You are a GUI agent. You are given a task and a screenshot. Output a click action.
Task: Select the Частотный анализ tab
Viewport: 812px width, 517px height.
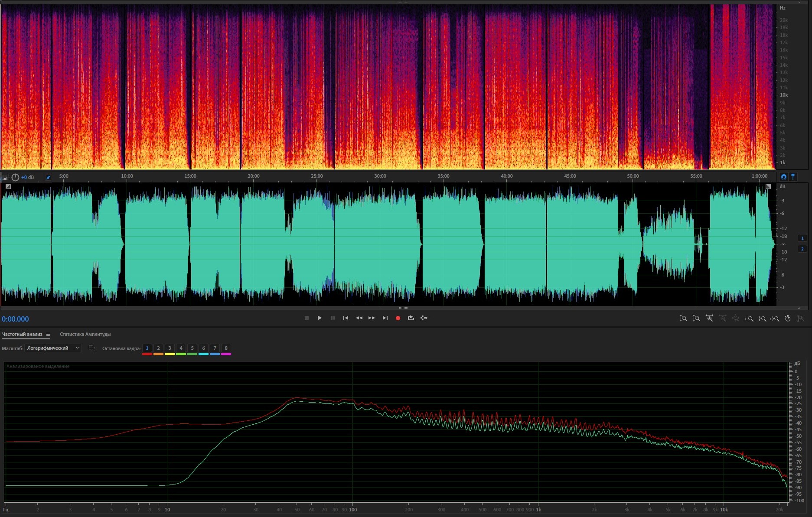click(x=22, y=334)
